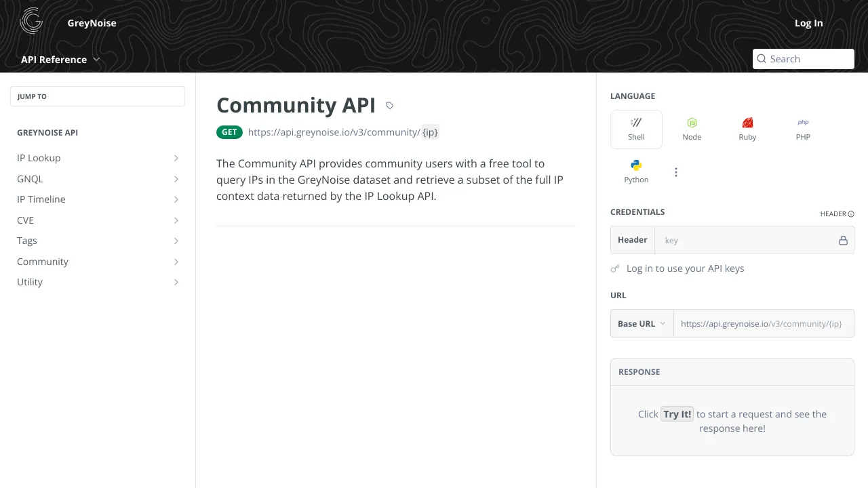
Task: Click the LANGUAGE section label
Action: click(x=633, y=96)
